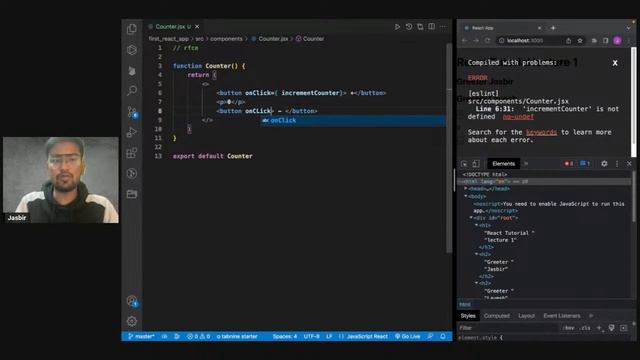640x360 pixels.
Task: Accept the onClick autocomplete suggestion
Action: click(353, 120)
